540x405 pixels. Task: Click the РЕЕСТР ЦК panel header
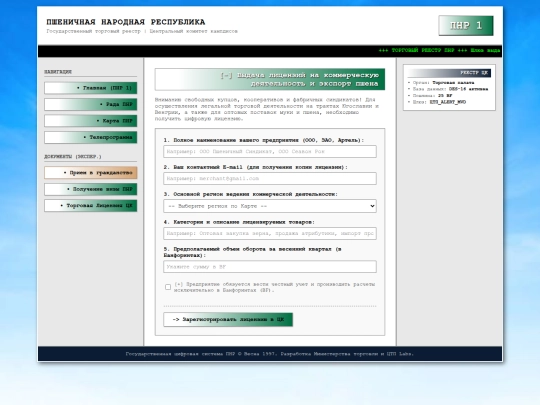[449, 73]
